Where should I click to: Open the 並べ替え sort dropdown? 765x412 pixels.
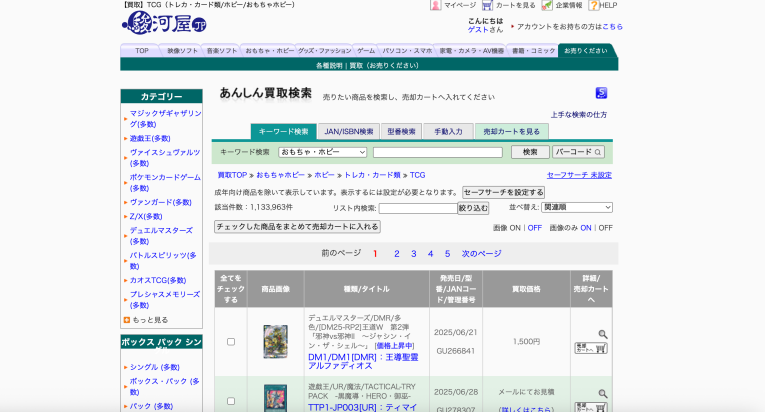coord(577,207)
